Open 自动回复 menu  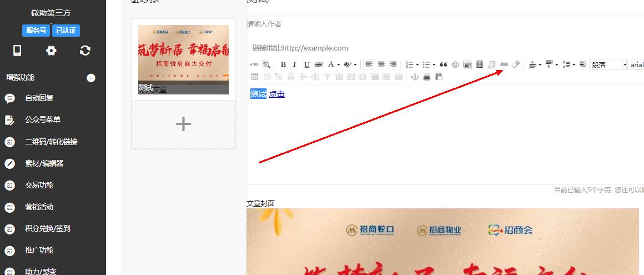point(39,98)
